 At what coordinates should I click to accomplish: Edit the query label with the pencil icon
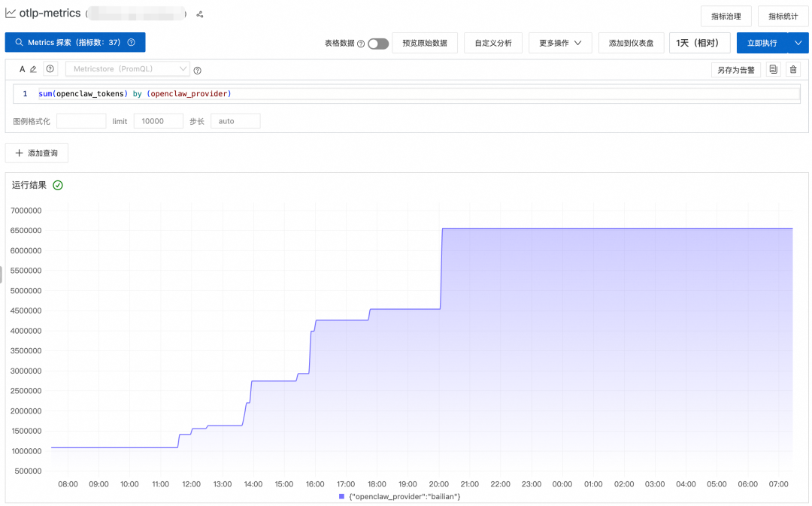pyautogui.click(x=32, y=68)
